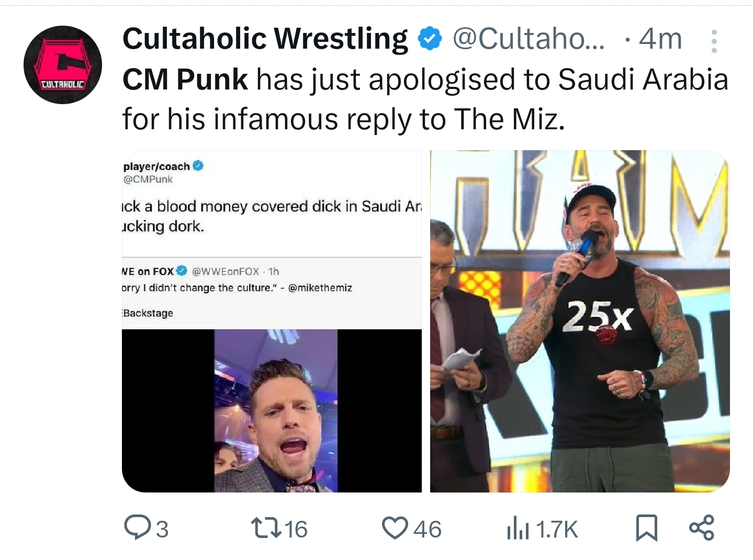
Task: Click the blue verified badge beside Cultaholic Wrestling
Action: point(430,39)
